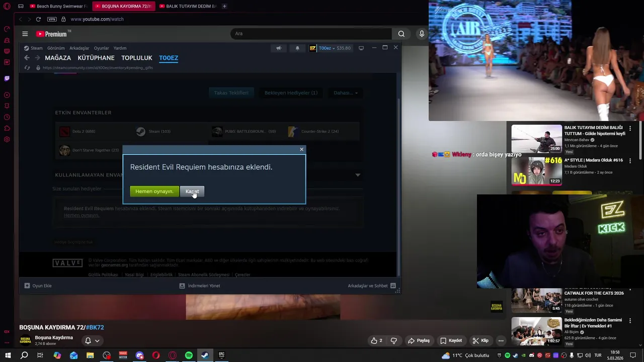Select the Counter-Strike 2 (24) inventory
The height and width of the screenshot is (362, 644).
pyautogui.click(x=319, y=132)
